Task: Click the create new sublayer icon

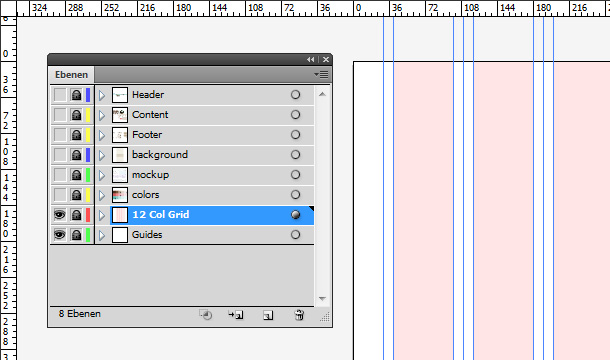Action: pyautogui.click(x=236, y=314)
